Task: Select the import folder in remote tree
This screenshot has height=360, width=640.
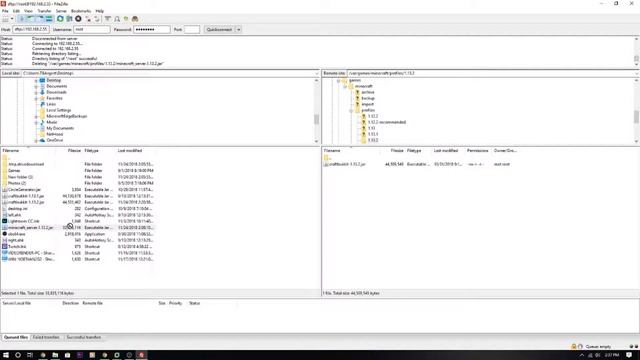Action: pyautogui.click(x=367, y=104)
